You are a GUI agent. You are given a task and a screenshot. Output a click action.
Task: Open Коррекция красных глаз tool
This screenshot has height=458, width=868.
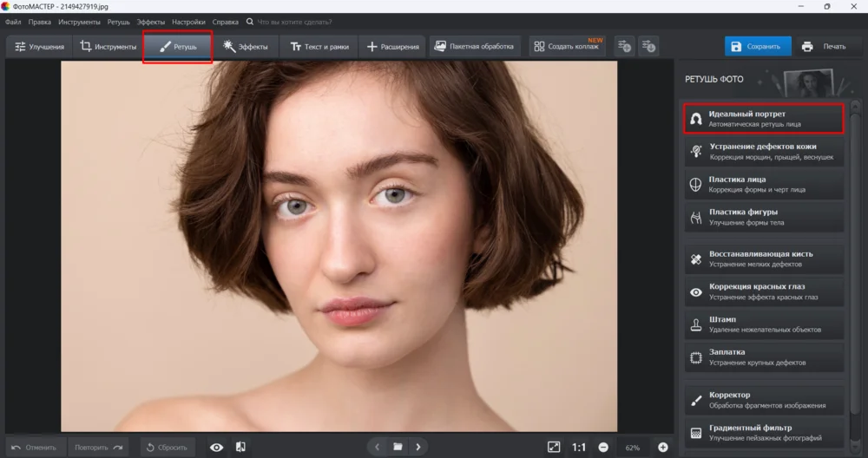(x=763, y=292)
